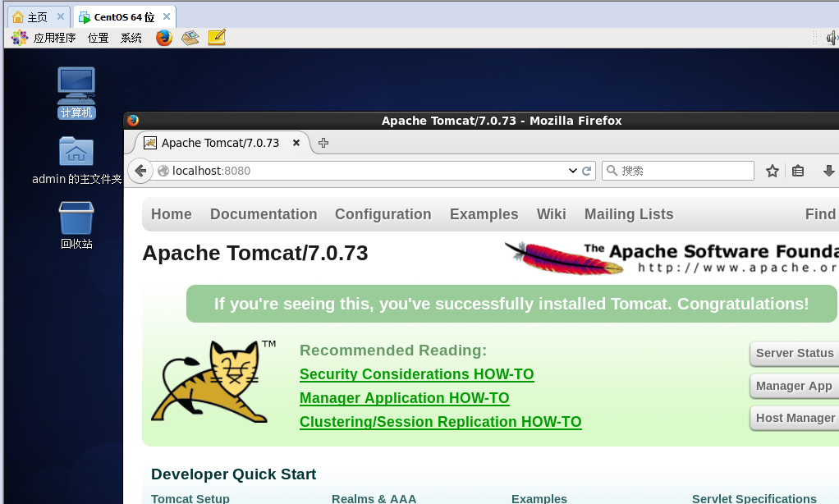The height and width of the screenshot is (504, 839).
Task: Open the downloads arrow in Firefox toolbar
Action: (828, 171)
